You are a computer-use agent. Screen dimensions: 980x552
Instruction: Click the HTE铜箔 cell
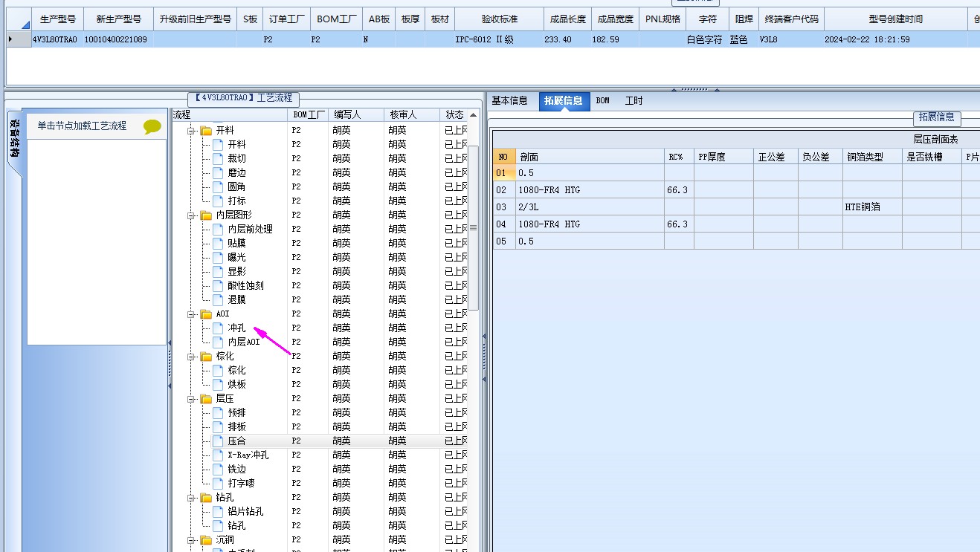[872, 207]
